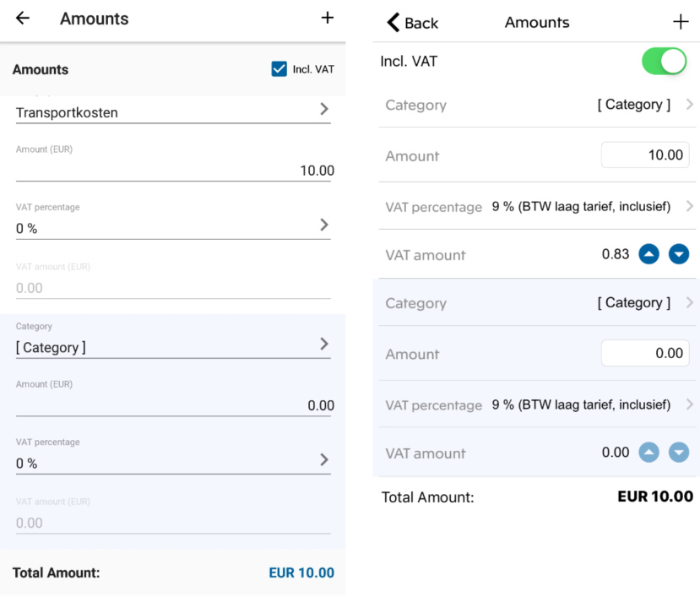Tap the back arrow in left Amounts screen
700x597 pixels.
coord(22,19)
